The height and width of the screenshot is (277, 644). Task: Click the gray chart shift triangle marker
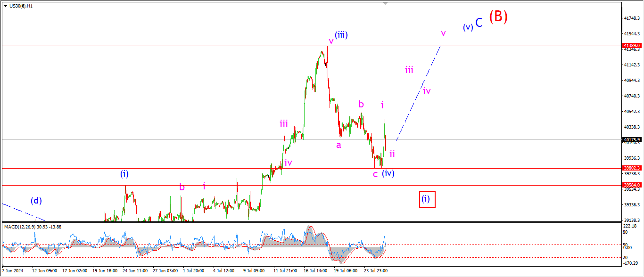pos(386,3)
